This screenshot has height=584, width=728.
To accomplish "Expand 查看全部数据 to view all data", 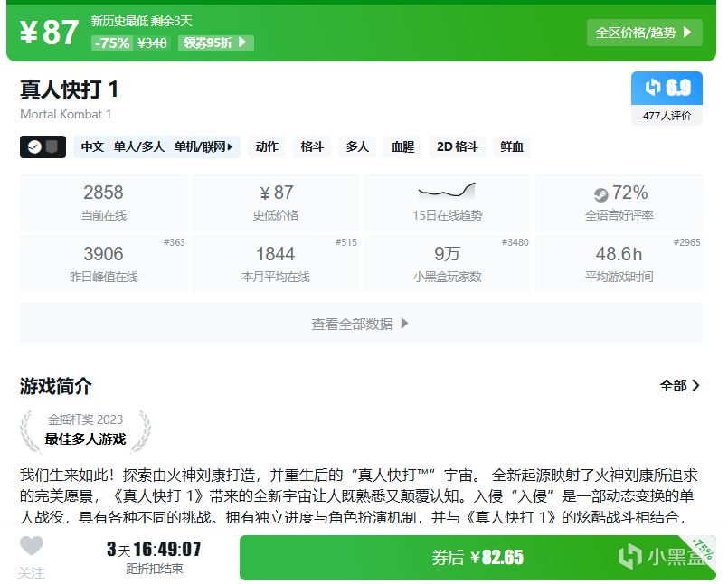I will (361, 324).
